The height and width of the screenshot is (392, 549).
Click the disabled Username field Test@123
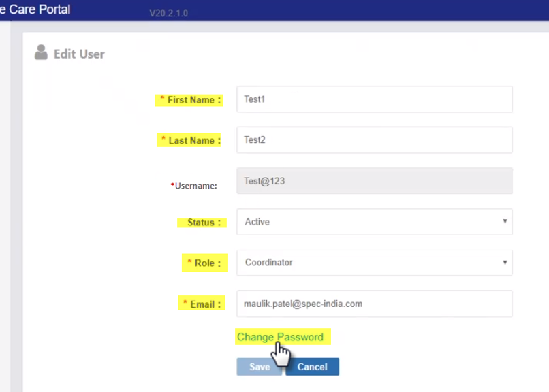(374, 181)
